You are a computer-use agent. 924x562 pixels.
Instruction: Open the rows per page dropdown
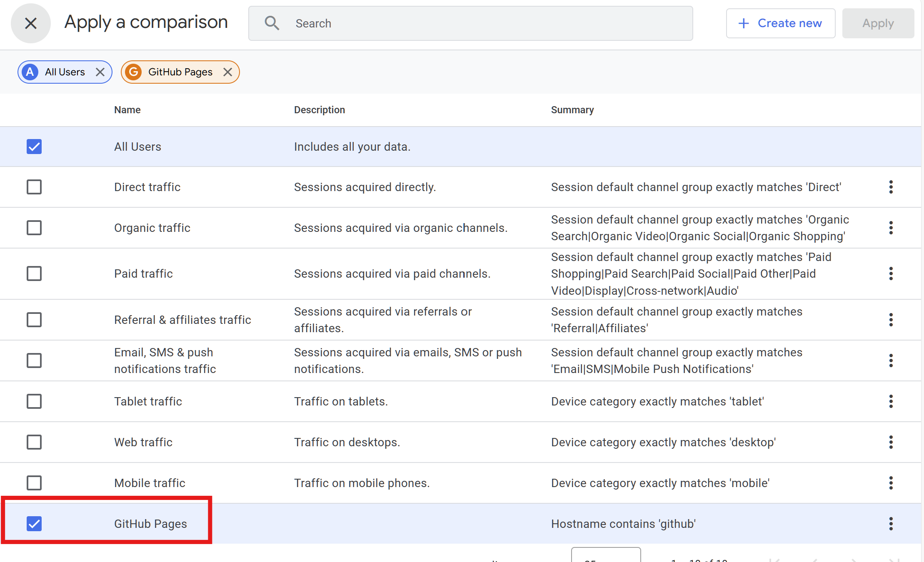click(606, 556)
